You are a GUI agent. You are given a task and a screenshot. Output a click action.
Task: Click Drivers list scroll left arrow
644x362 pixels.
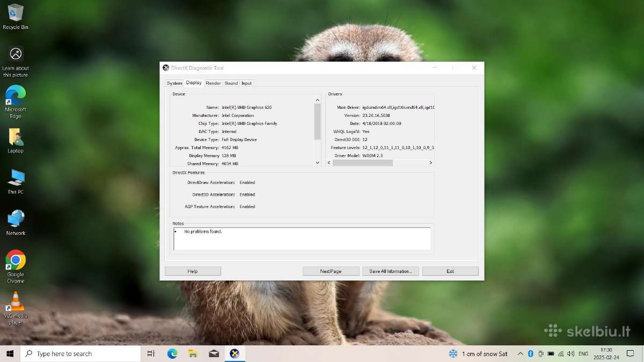330,162
